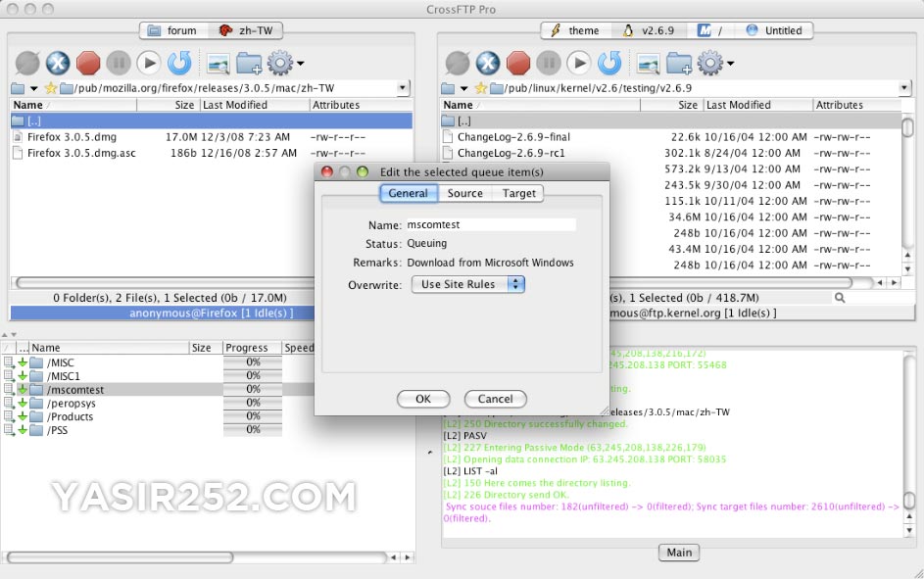Image resolution: width=924 pixels, height=579 pixels.
Task: Click the Main button below the log
Action: tap(679, 553)
